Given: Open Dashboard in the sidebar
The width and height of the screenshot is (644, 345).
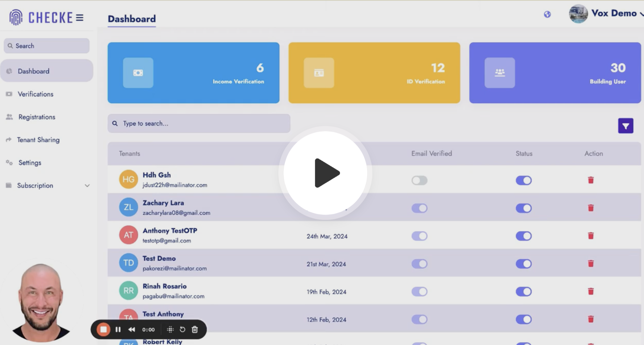Looking at the screenshot, I should [47, 71].
